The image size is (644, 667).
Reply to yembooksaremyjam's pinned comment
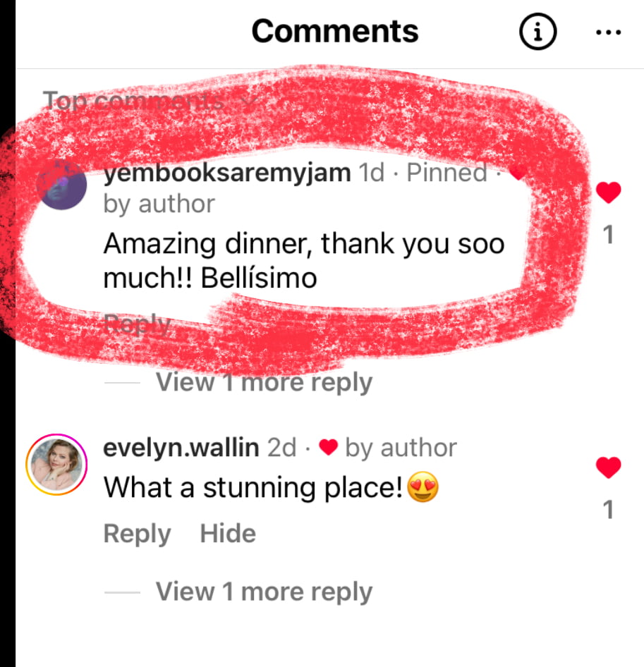(137, 324)
